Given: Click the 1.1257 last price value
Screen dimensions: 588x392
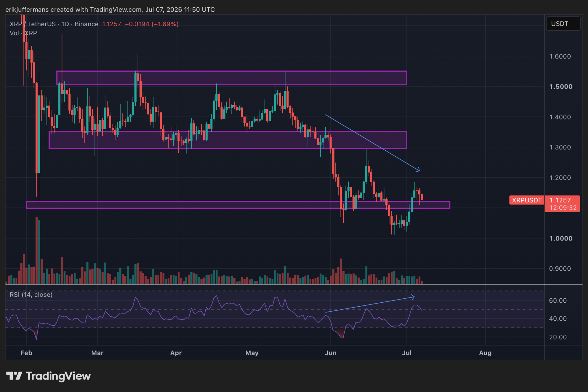Looking at the screenshot, I should tap(112, 24).
